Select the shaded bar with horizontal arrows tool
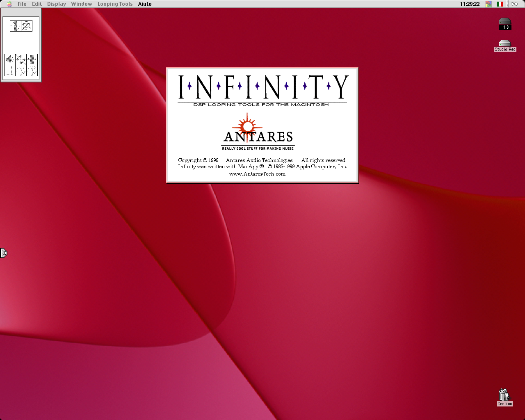 click(32, 59)
